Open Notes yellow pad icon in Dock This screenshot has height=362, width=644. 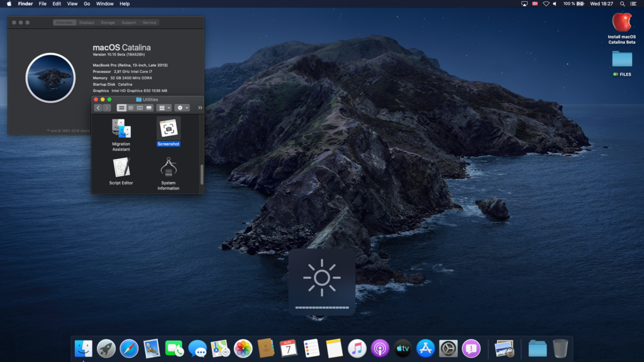pos(334,349)
